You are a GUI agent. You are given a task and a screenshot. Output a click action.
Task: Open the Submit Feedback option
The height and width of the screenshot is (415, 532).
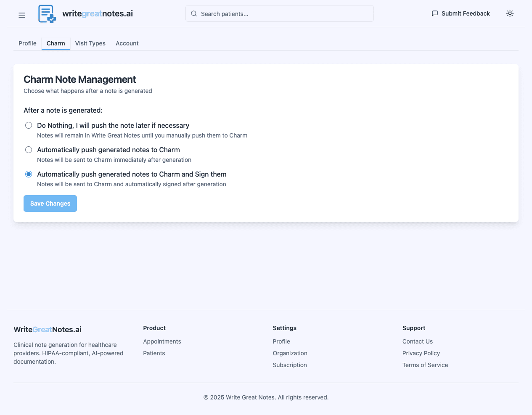[466, 13]
